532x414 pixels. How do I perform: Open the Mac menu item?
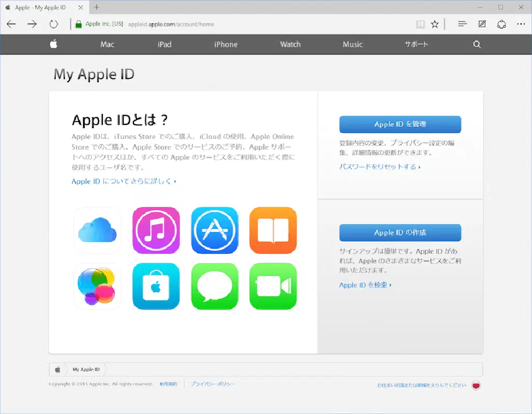pyautogui.click(x=107, y=45)
